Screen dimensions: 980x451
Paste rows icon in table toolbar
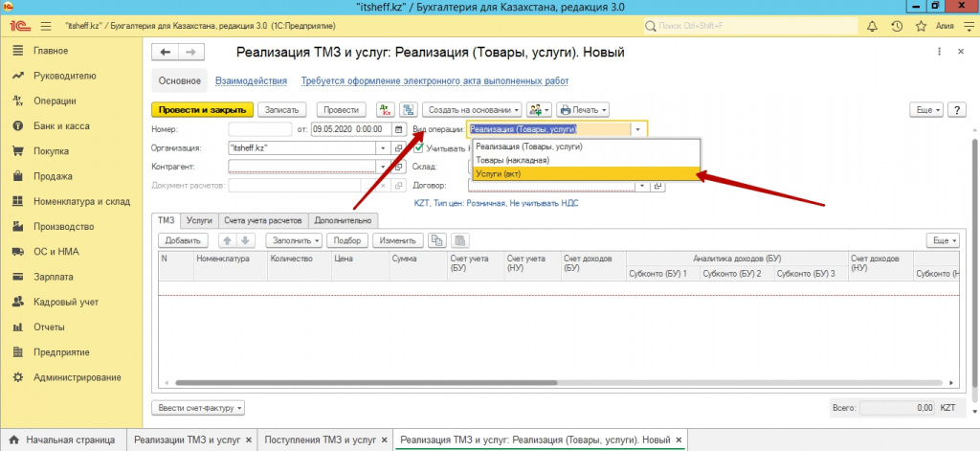pyautogui.click(x=460, y=240)
